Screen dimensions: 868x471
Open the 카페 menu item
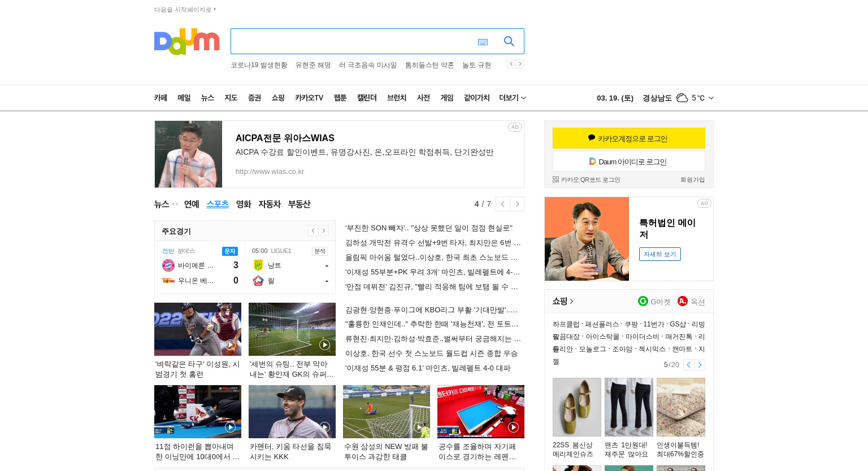pos(160,98)
